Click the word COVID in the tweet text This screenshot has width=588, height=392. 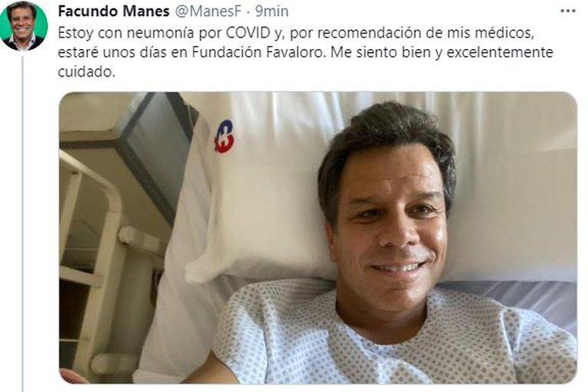(248, 33)
